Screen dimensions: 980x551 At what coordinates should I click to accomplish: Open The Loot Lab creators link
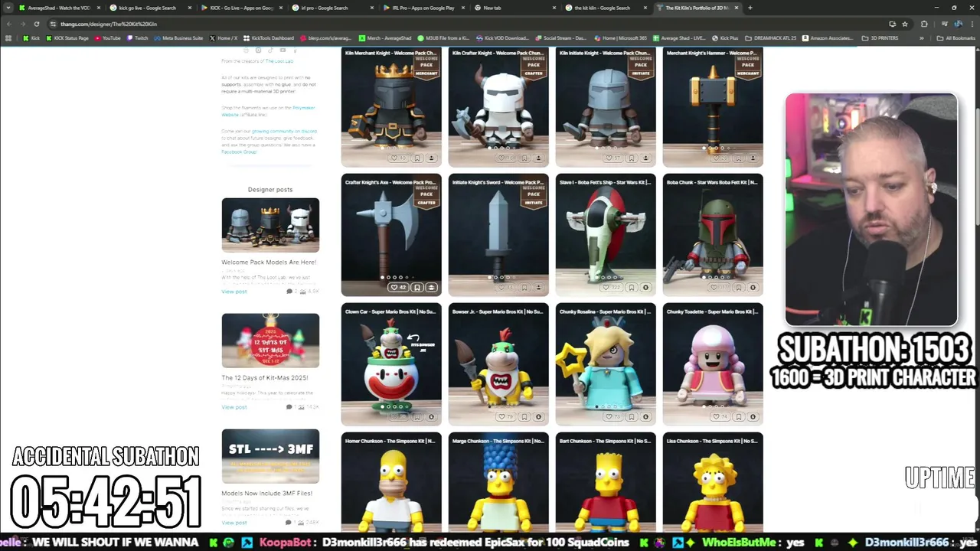pyautogui.click(x=279, y=61)
